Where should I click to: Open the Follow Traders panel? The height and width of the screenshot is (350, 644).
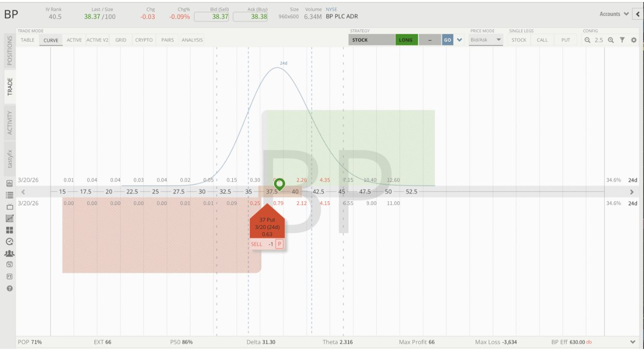(9, 253)
